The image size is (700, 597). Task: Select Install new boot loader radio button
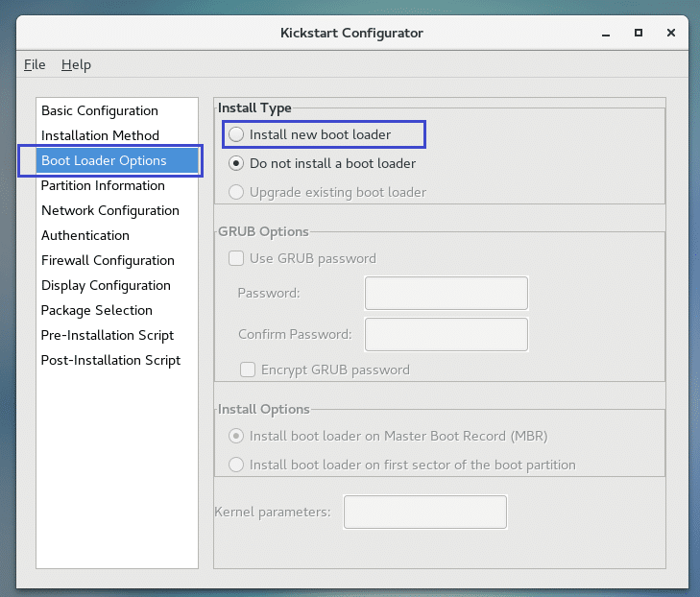(x=236, y=134)
